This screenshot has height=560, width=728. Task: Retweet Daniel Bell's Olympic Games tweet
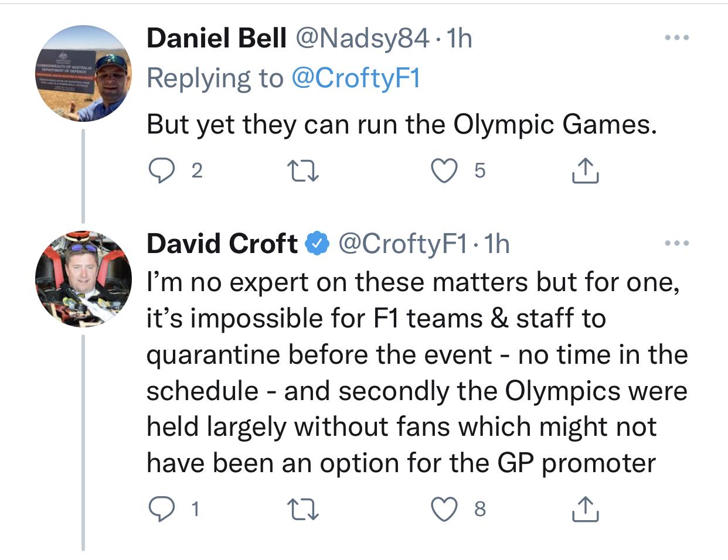pyautogui.click(x=302, y=170)
